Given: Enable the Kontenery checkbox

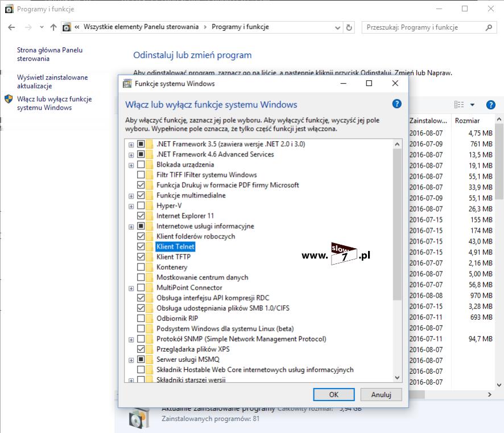Looking at the screenshot, I should click(x=141, y=267).
